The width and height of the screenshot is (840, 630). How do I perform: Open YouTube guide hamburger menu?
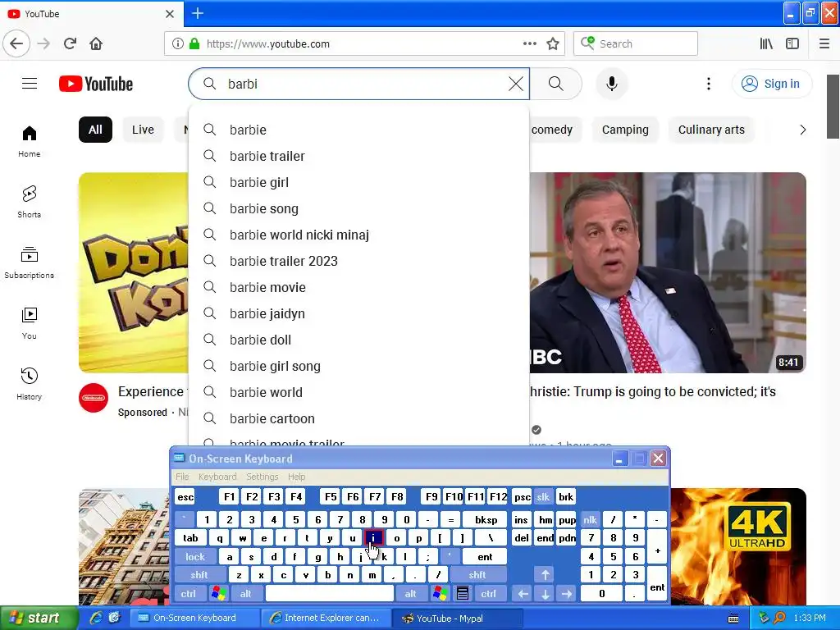tap(30, 84)
